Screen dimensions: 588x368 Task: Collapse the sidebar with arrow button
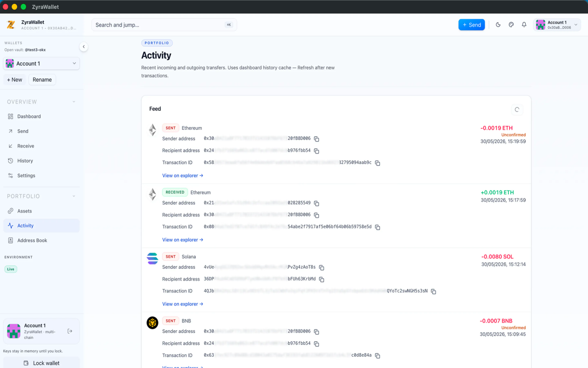click(84, 47)
